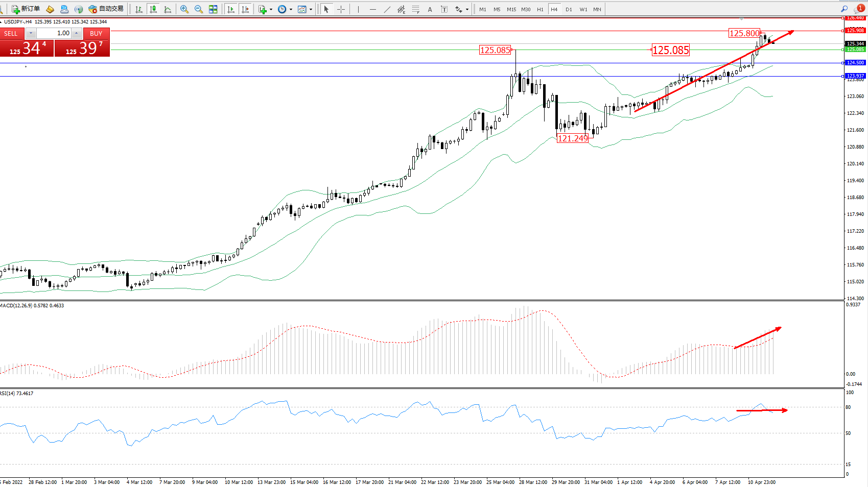Screen dimensions: 868x487
Task: Toggle the 自动交易 auto trading button
Action: point(106,9)
